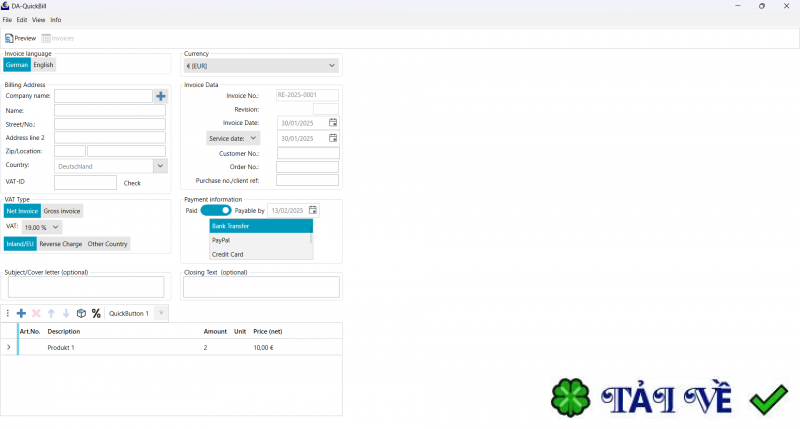Choose Net Invoice VAT type
Screen dimensions: 800x429
[x=22, y=211]
